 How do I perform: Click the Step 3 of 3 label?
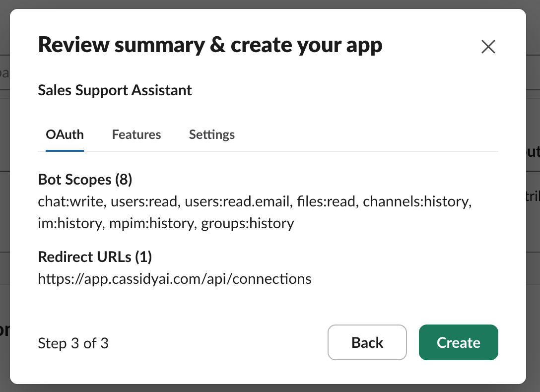coord(73,343)
